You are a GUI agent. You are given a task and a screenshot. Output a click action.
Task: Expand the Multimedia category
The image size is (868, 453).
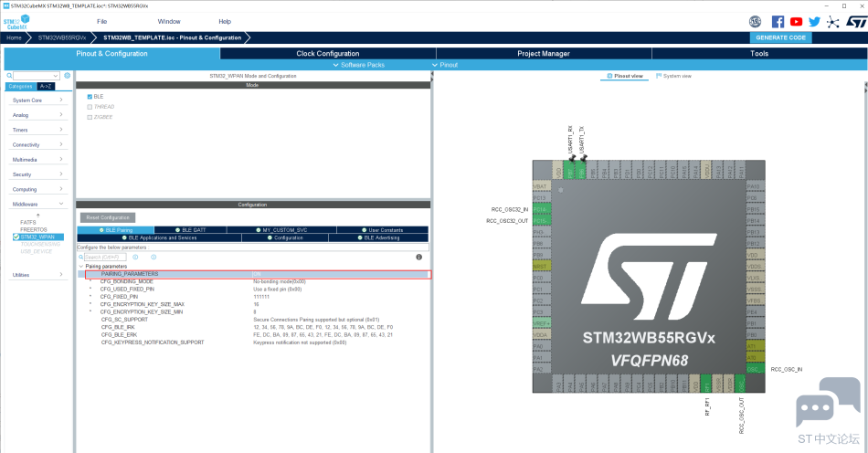click(37, 160)
